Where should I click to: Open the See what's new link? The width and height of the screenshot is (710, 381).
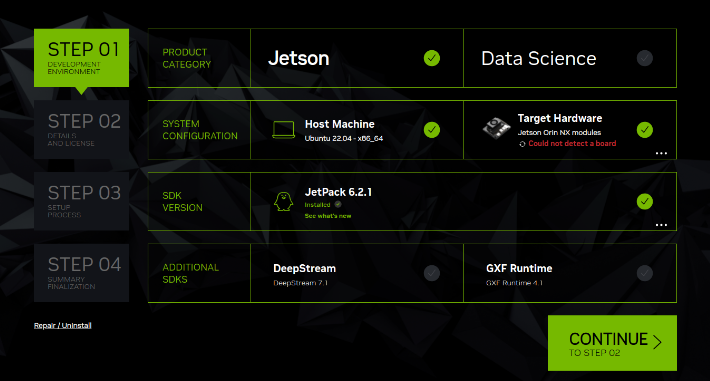coord(328,216)
